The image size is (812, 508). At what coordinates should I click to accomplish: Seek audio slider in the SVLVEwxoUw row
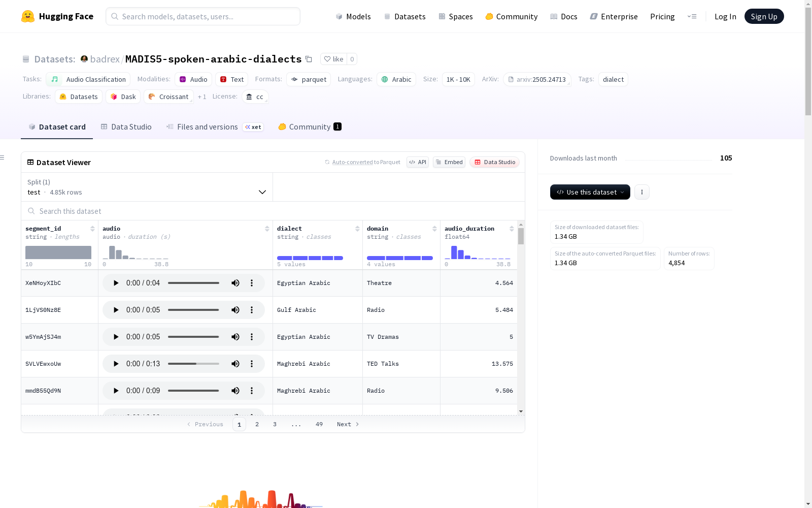coord(193,364)
